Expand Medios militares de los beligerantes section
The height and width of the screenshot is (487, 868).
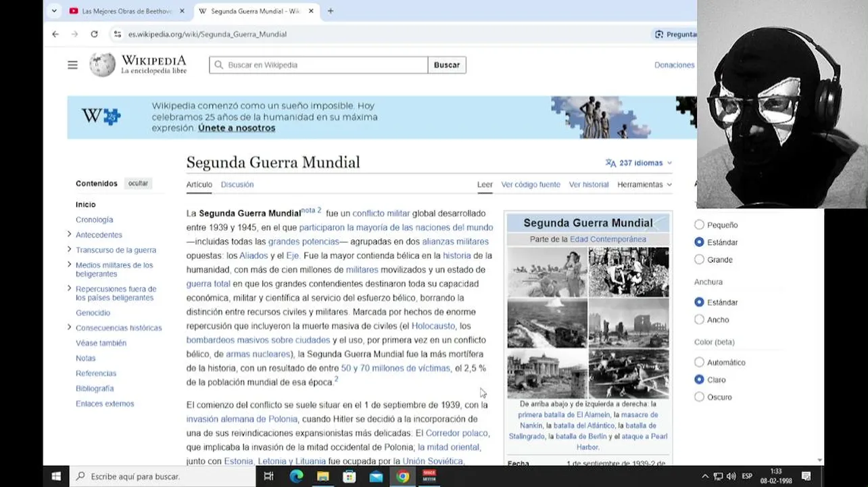69,264
